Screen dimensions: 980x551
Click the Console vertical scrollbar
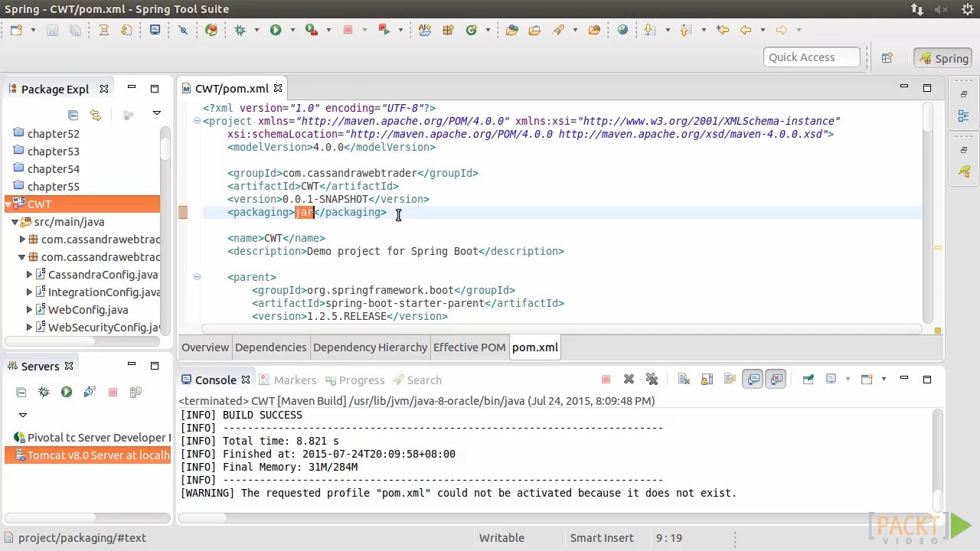(937, 459)
